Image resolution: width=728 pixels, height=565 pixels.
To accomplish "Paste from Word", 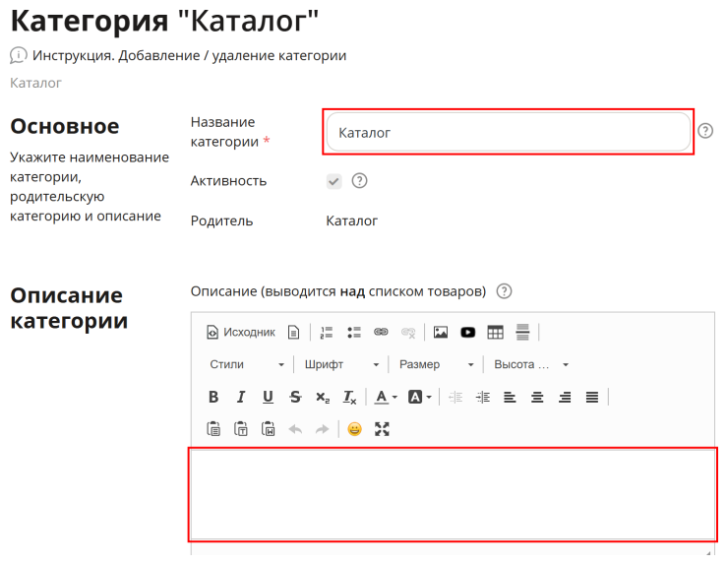I will (x=268, y=429).
